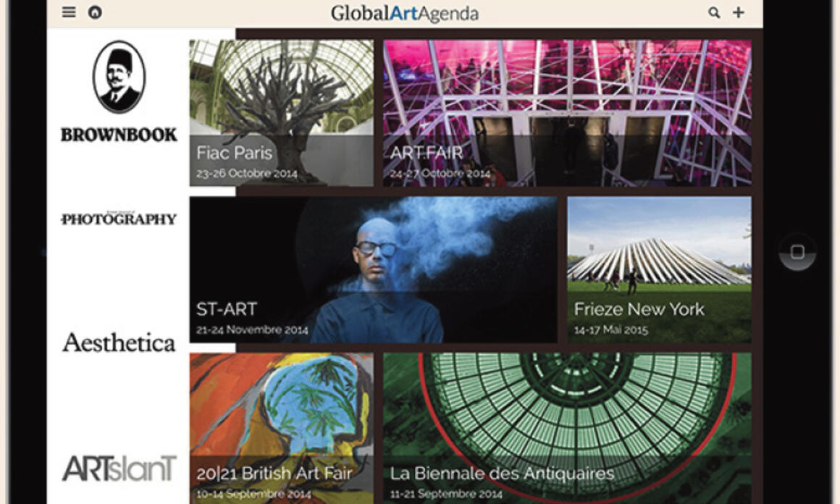Select date text 11-21 Septembre 2014
Viewport: 840px width, 504px height.
coord(446,494)
